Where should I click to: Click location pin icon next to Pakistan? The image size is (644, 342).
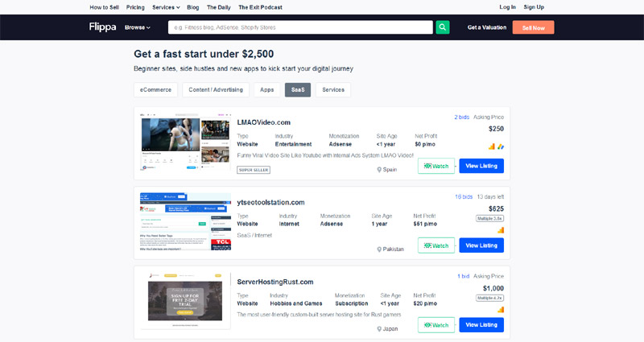tap(379, 249)
